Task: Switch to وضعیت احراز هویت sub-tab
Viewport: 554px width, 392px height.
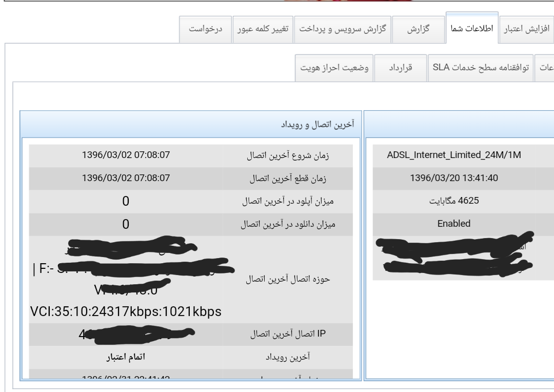Action: click(x=335, y=67)
